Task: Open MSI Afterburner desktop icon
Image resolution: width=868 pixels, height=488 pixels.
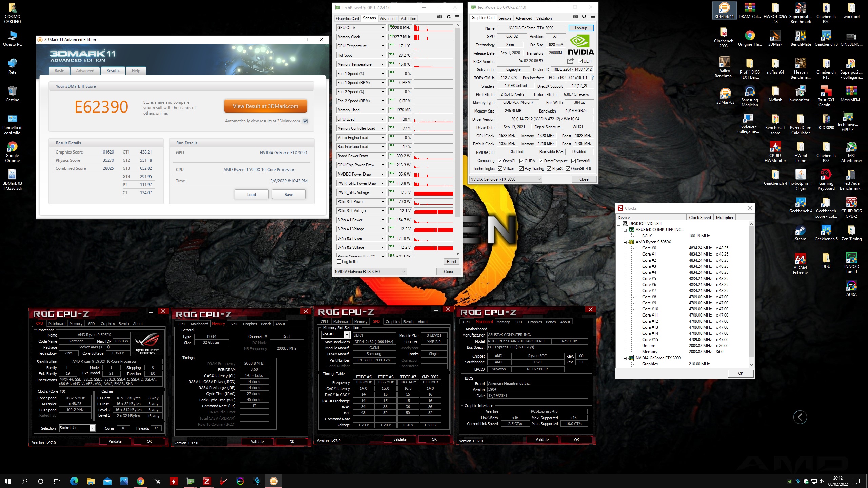Action: pyautogui.click(x=851, y=152)
